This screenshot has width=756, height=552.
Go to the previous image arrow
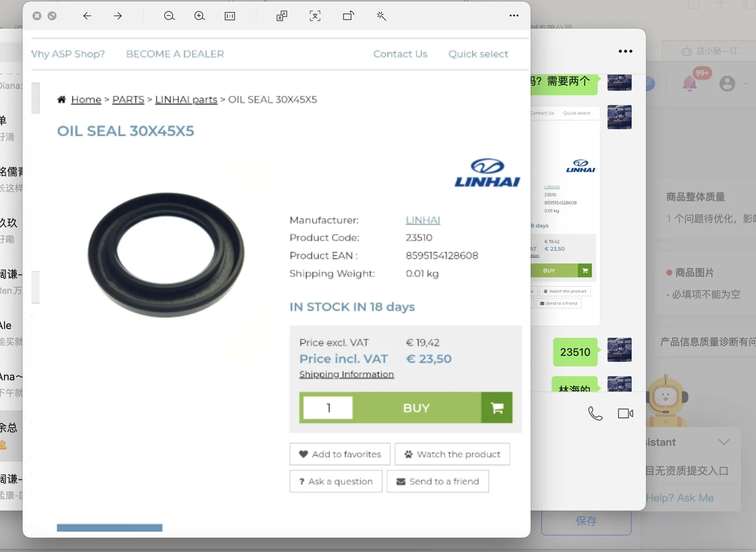coord(87,16)
